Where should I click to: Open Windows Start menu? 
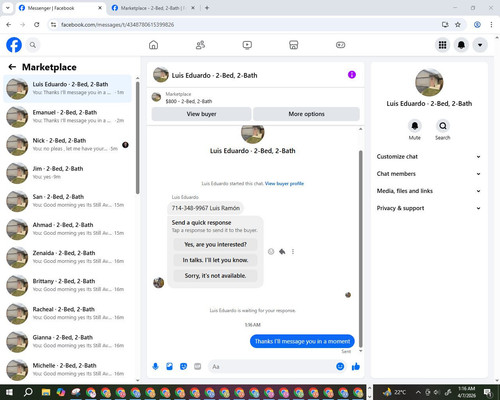pos(9,392)
